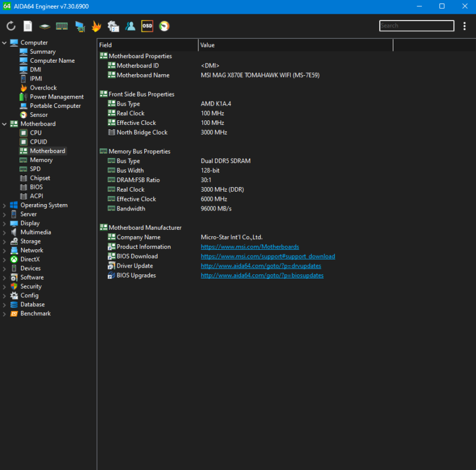The image size is (476, 470).
Task: Open the Monitor Diagnostics toolbar icon
Action: 80,26
